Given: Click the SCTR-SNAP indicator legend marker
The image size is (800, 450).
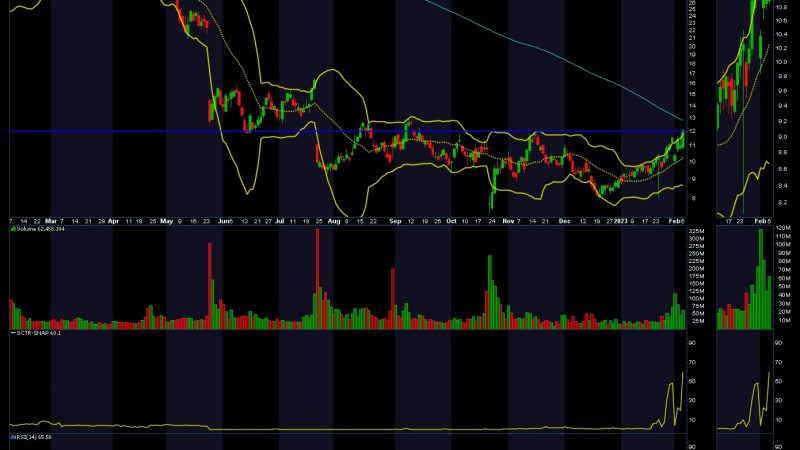Looking at the screenshot, I should click(x=12, y=333).
